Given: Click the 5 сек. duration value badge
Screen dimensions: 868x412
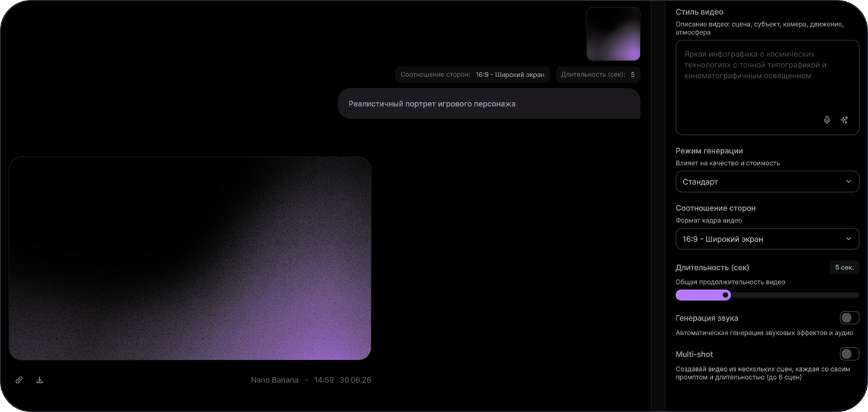Looking at the screenshot, I should [844, 268].
